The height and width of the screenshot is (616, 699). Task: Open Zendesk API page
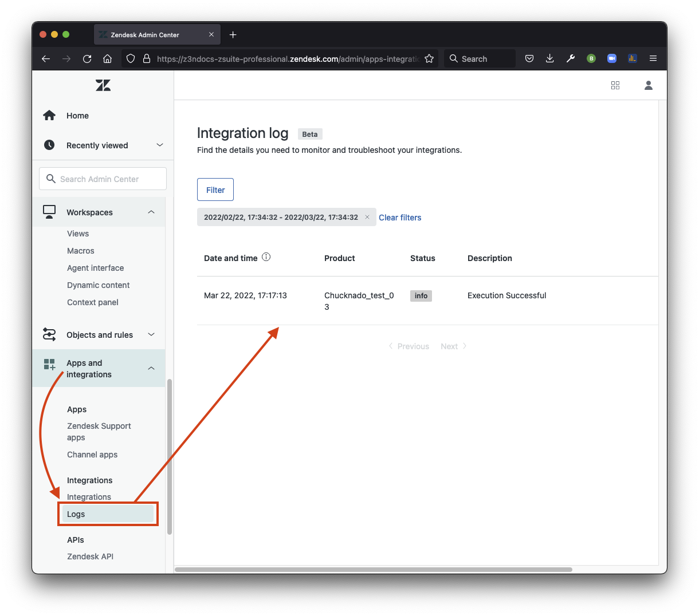pos(91,556)
